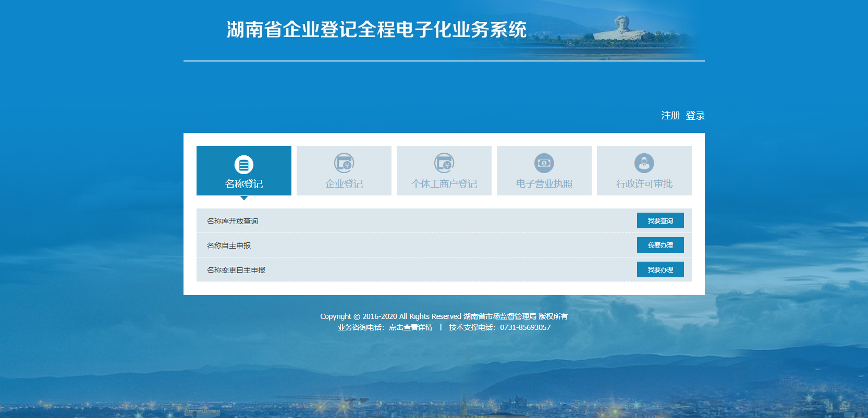
Task: Select the 名称登记 tab label
Action: tap(243, 184)
